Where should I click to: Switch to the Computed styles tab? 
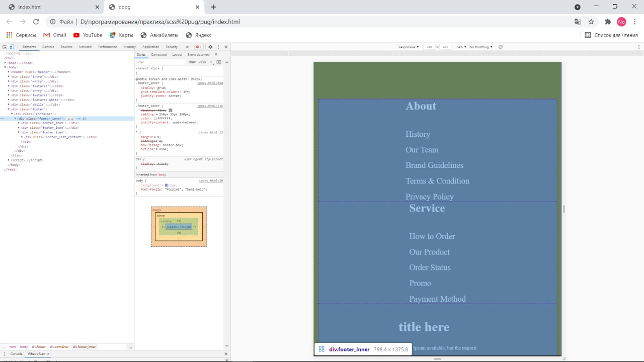click(x=159, y=54)
